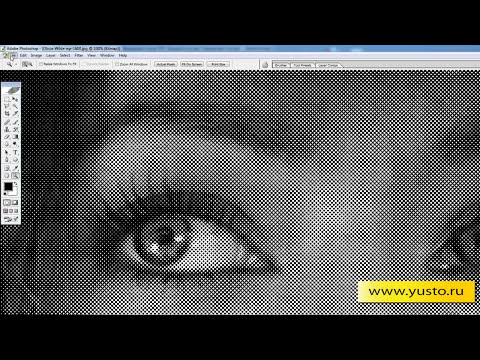Click the Fit On Screen button

pyautogui.click(x=192, y=64)
